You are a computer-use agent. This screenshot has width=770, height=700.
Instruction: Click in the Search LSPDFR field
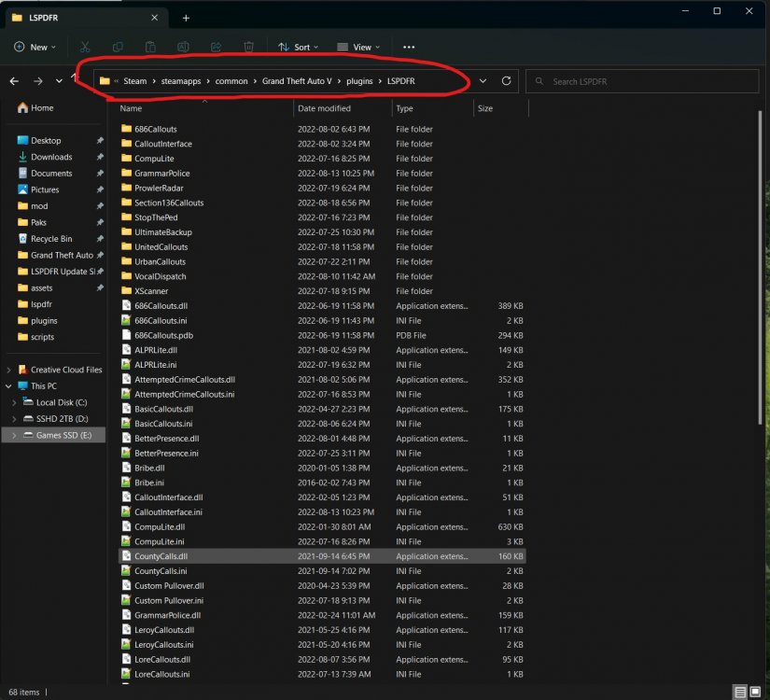(642, 81)
